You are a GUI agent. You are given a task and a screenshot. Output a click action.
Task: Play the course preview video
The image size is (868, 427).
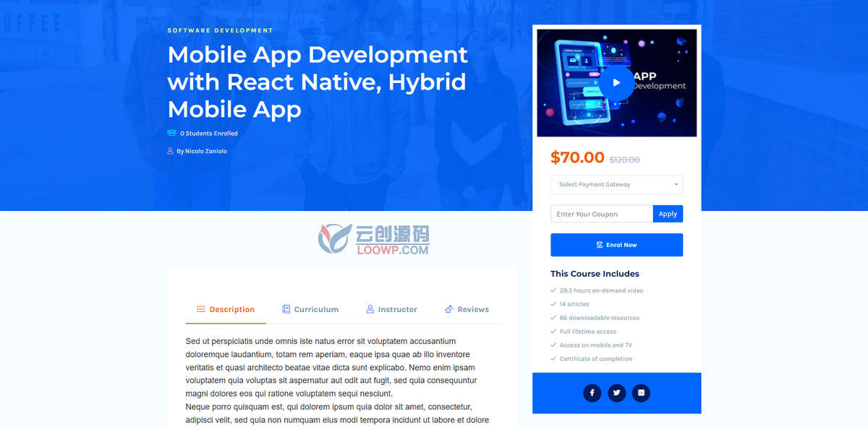pyautogui.click(x=616, y=82)
